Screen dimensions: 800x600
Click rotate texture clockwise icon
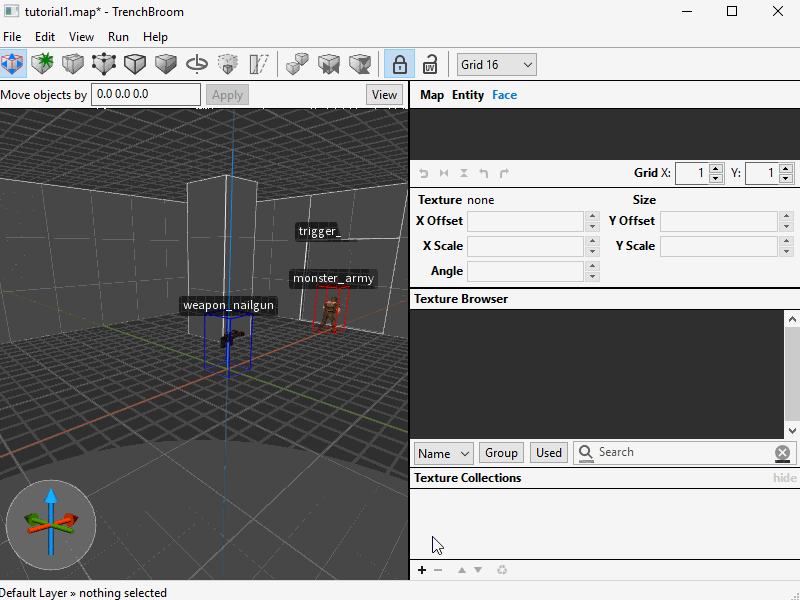pos(504,173)
